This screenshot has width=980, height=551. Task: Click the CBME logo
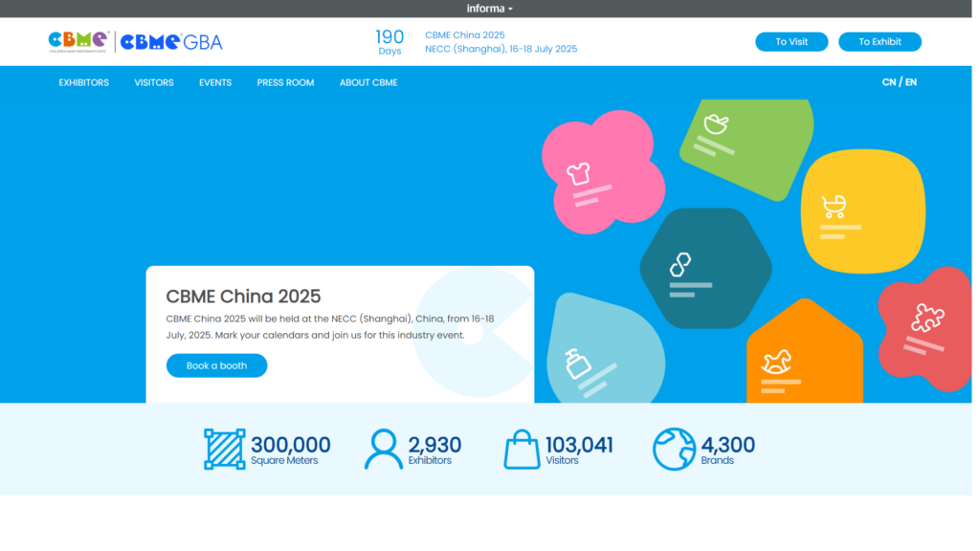(x=78, y=42)
